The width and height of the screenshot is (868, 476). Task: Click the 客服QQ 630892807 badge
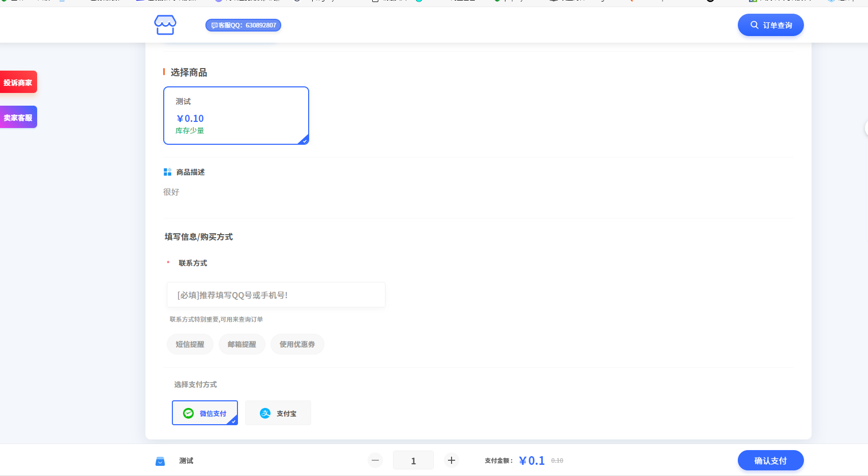pos(243,24)
